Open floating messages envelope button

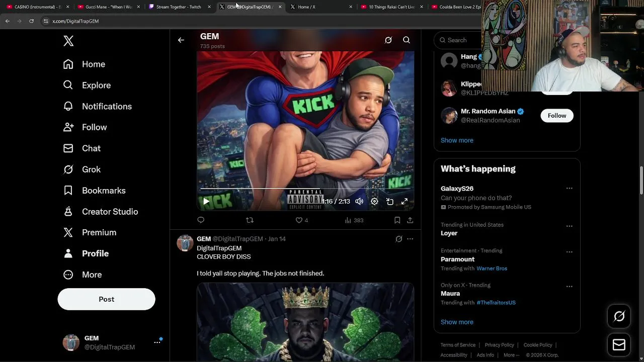[x=619, y=345]
